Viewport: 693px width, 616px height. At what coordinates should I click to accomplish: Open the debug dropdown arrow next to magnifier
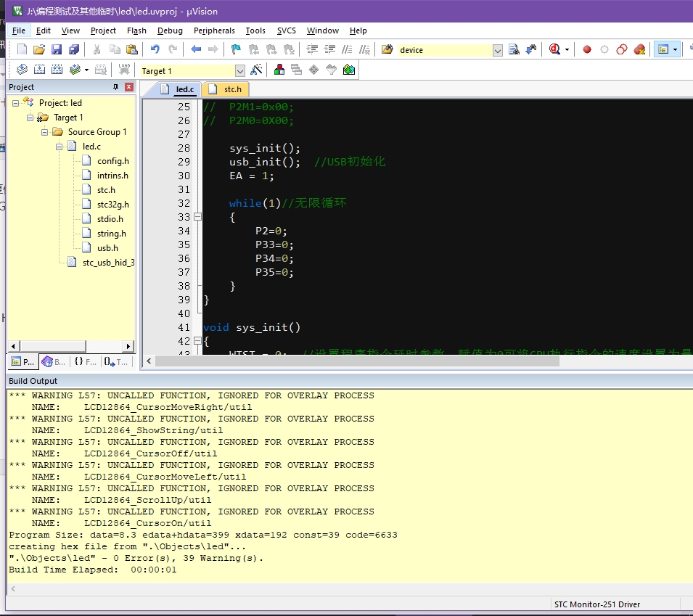(x=567, y=49)
